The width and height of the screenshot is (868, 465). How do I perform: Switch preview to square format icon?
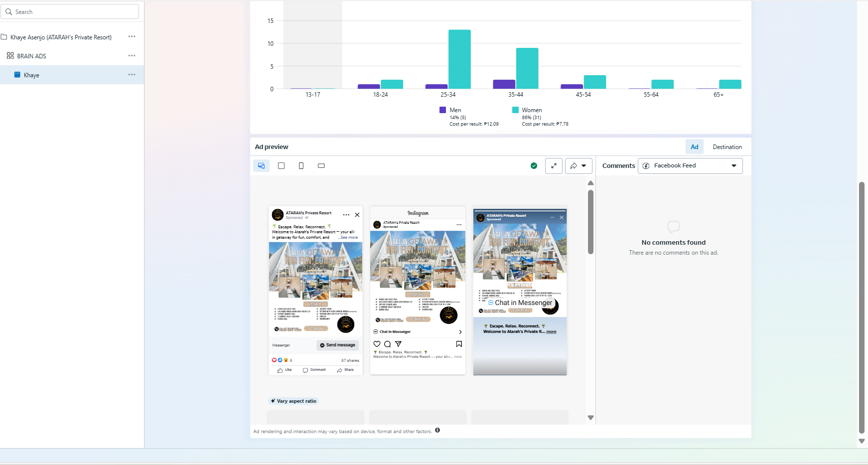(281, 166)
